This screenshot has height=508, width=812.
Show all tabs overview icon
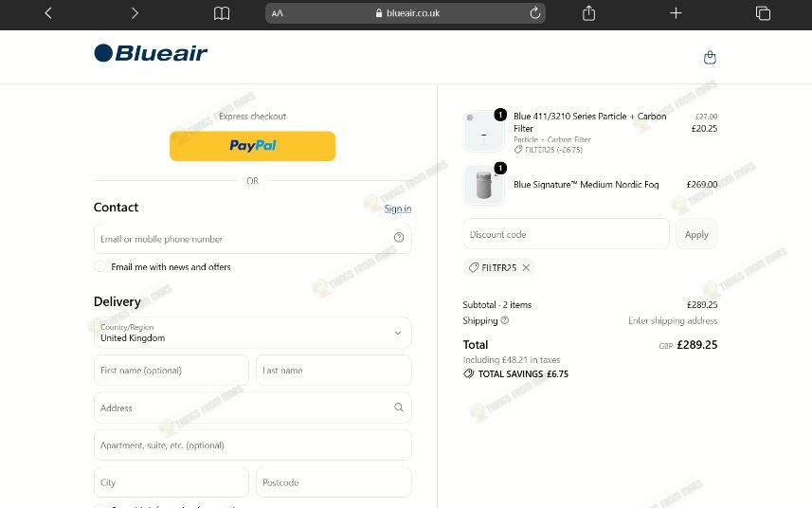click(763, 13)
